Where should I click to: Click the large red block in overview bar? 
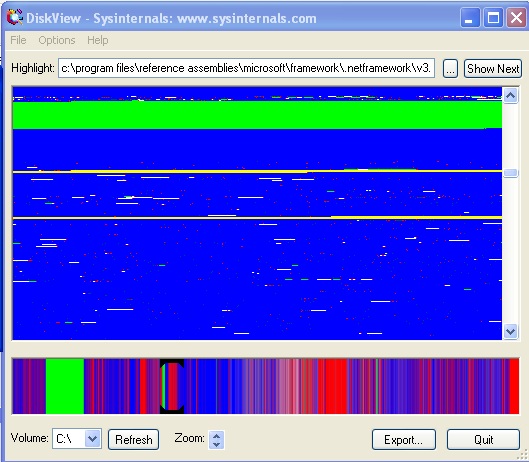(333, 386)
